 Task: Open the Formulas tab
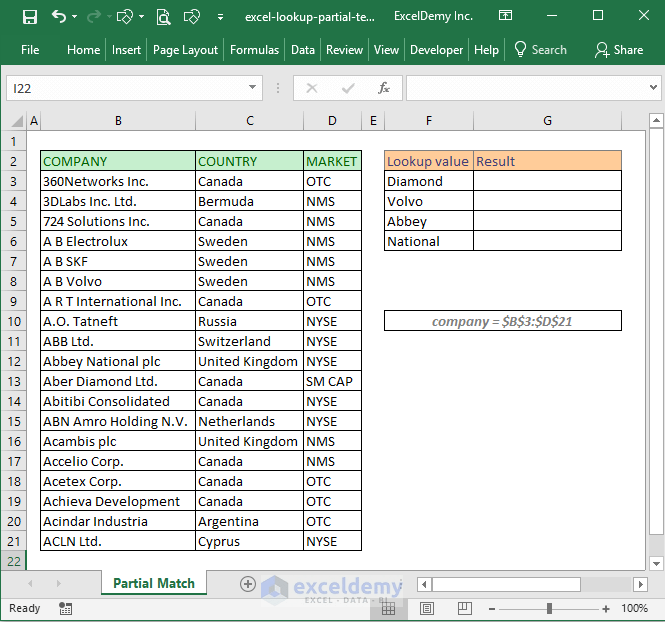pos(254,50)
